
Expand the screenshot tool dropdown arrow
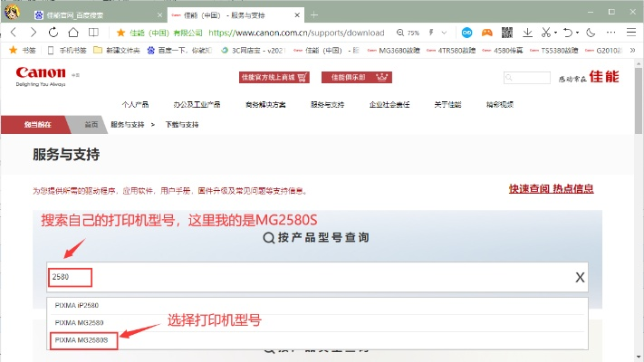[555, 33]
